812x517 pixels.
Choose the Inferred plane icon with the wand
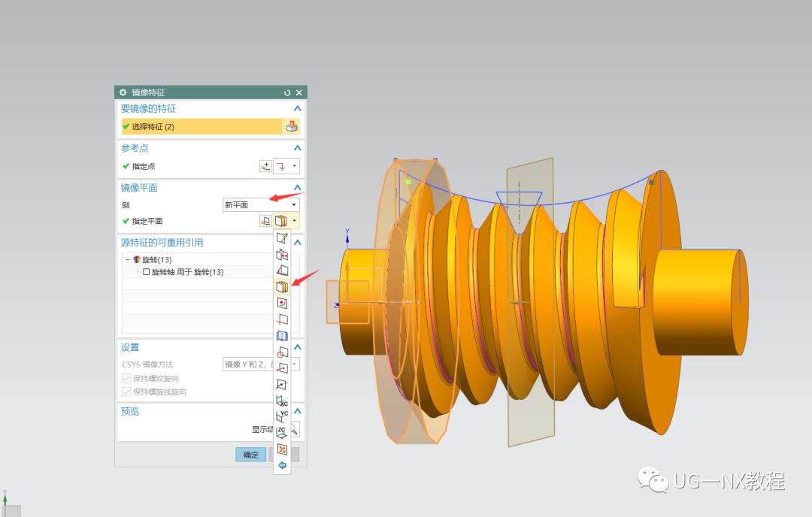tap(282, 238)
